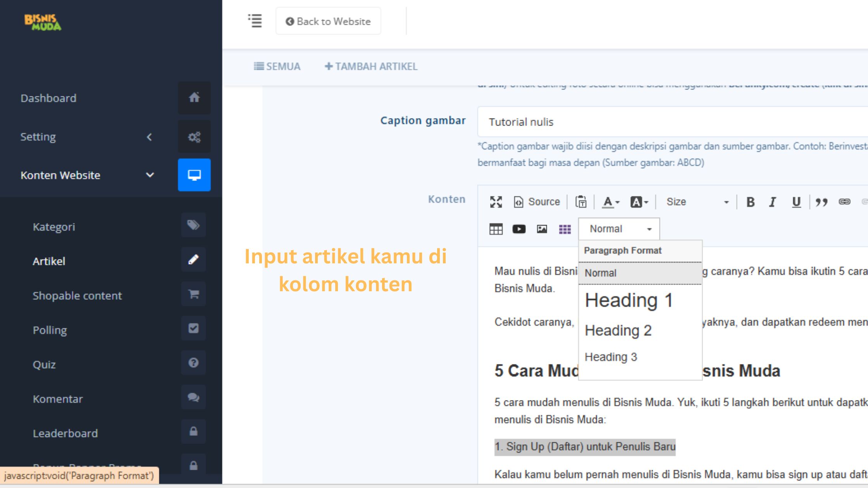Click the Shopable content cart icon
Screen dimensions: 868x488
click(193, 294)
